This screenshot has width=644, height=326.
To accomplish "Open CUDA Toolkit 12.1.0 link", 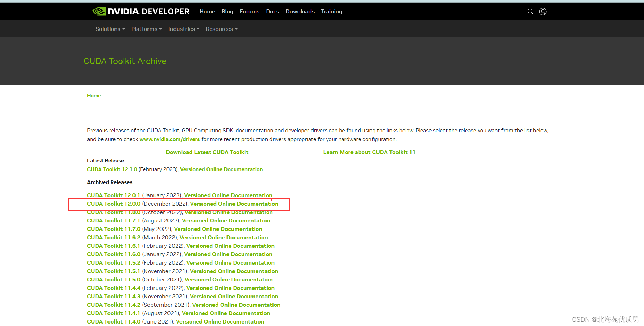I will tap(112, 169).
